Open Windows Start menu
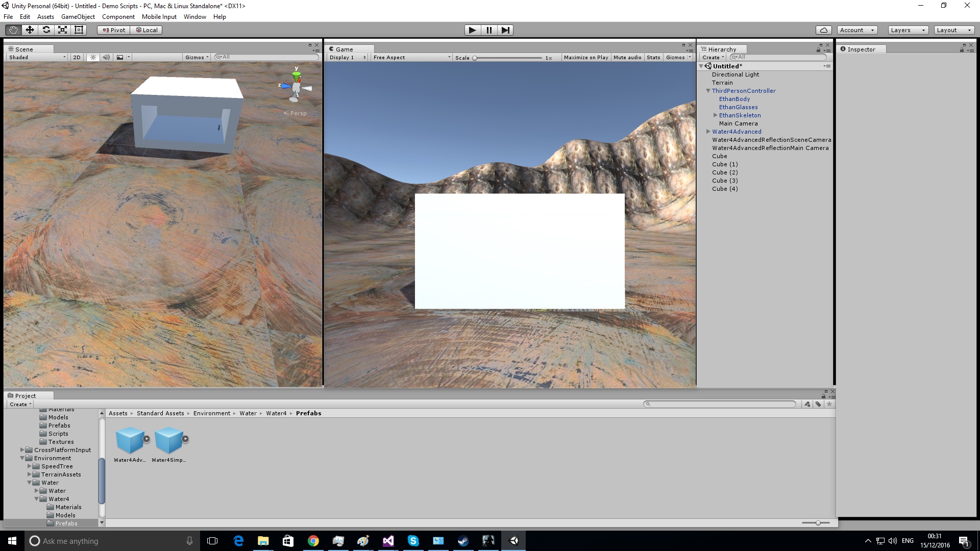Screen dimensions: 980x551 12,541
